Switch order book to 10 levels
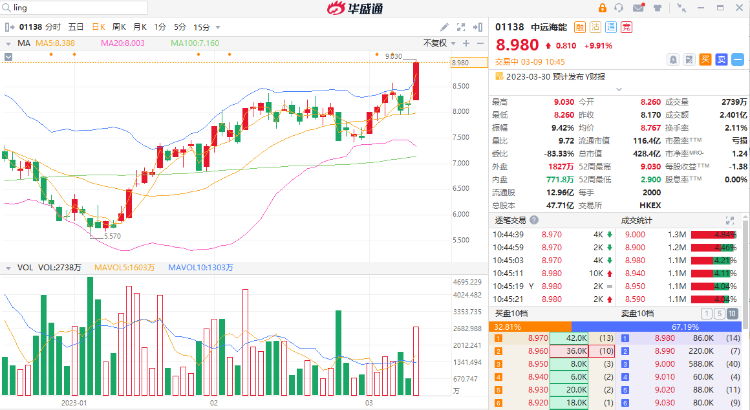 point(733,314)
